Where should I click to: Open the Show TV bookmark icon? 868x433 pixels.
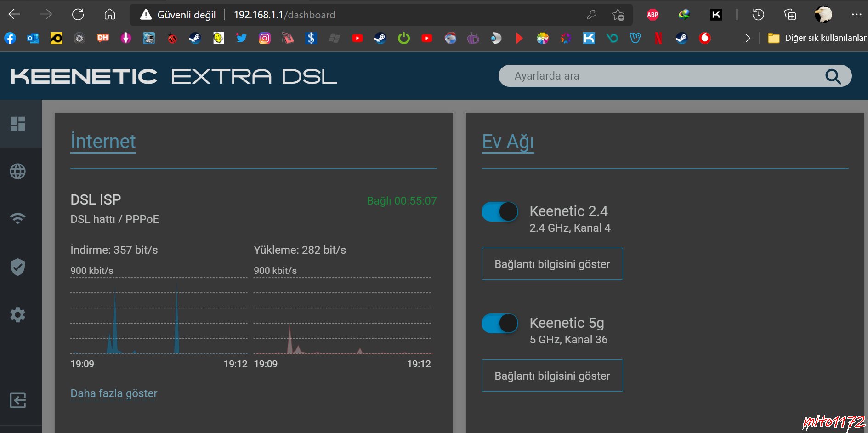[x=543, y=38]
